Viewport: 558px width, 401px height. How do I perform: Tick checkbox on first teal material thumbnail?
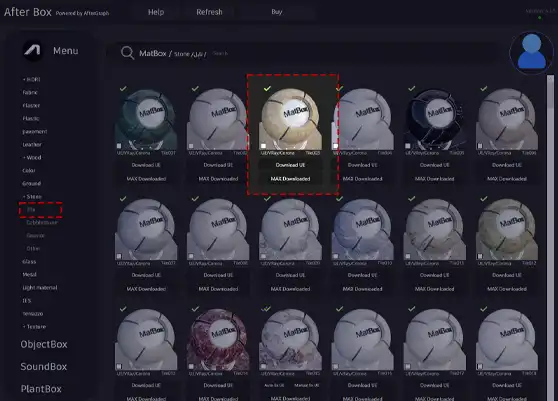(119, 146)
